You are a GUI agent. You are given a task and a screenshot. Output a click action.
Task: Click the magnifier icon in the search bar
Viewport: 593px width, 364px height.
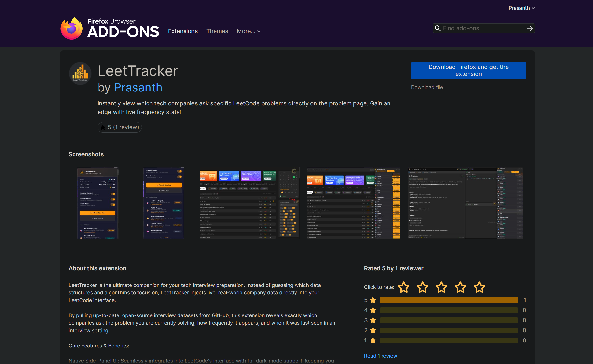[x=438, y=28]
